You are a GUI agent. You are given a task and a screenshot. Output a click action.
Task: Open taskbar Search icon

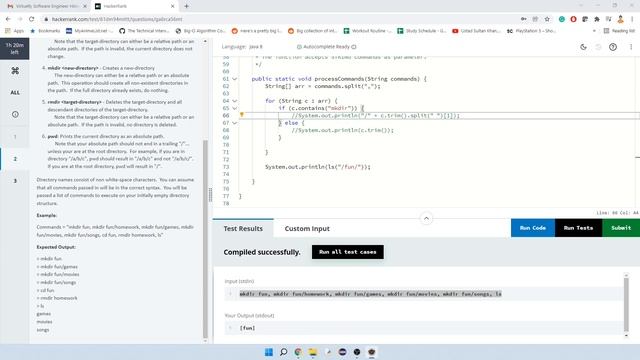(x=283, y=352)
